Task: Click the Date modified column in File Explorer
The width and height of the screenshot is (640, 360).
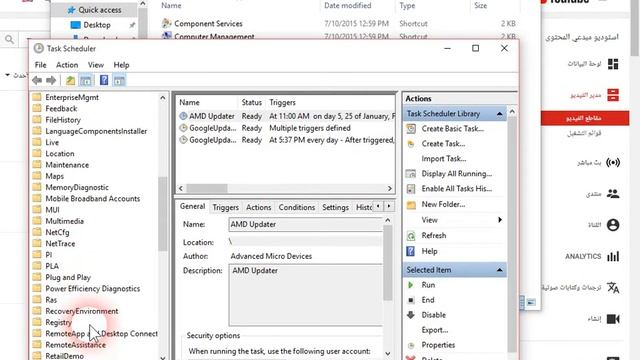Action: [348, 6]
